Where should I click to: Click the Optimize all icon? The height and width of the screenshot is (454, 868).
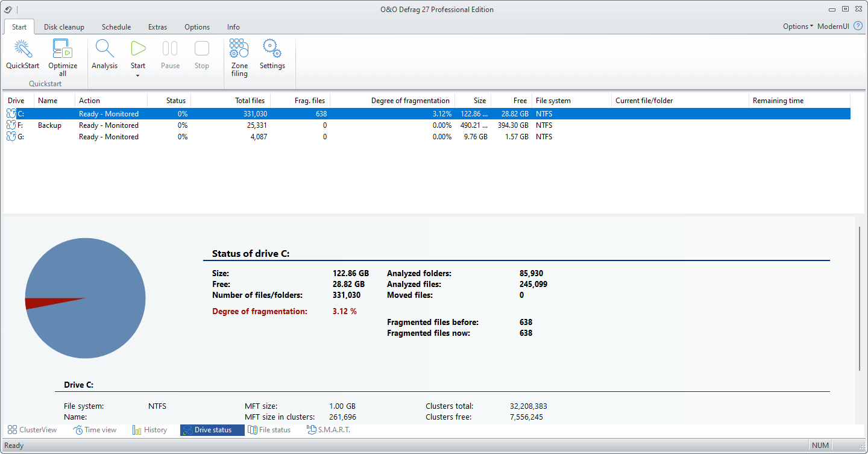click(x=63, y=49)
